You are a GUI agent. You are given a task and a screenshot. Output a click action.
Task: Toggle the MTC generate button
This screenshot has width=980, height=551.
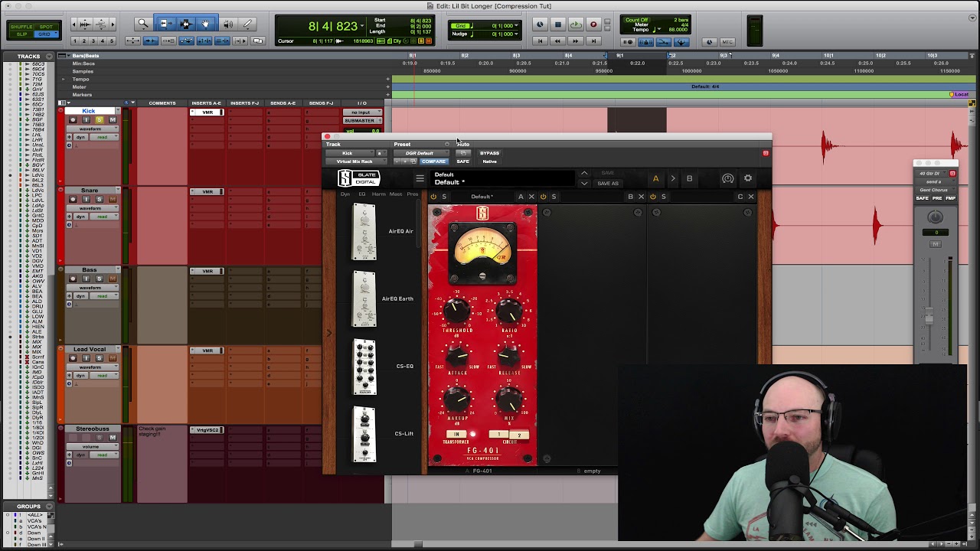727,42
